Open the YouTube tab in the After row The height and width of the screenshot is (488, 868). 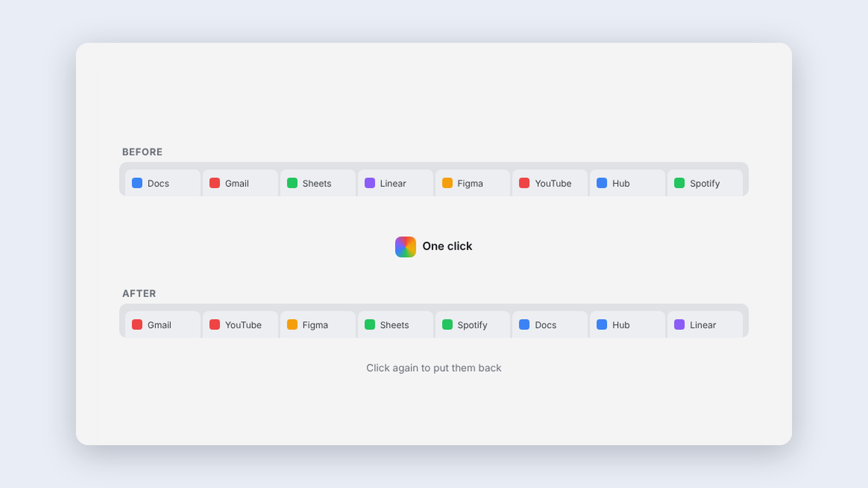[240, 325]
